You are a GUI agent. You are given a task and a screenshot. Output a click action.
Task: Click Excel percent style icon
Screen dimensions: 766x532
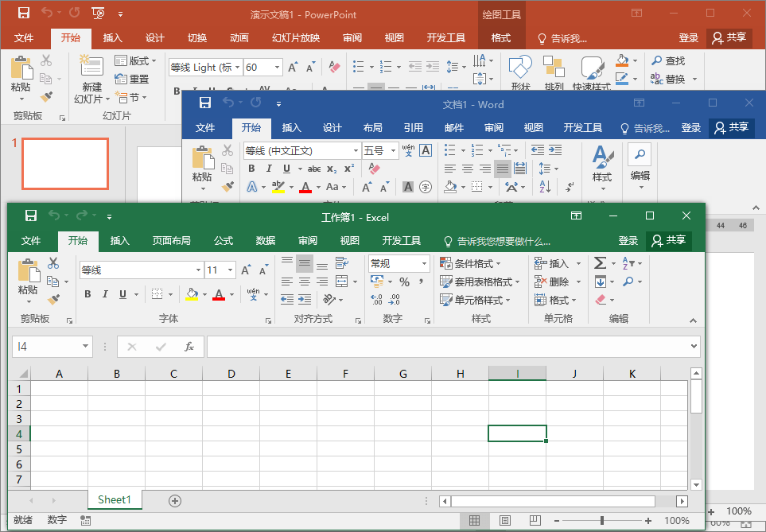tap(405, 282)
